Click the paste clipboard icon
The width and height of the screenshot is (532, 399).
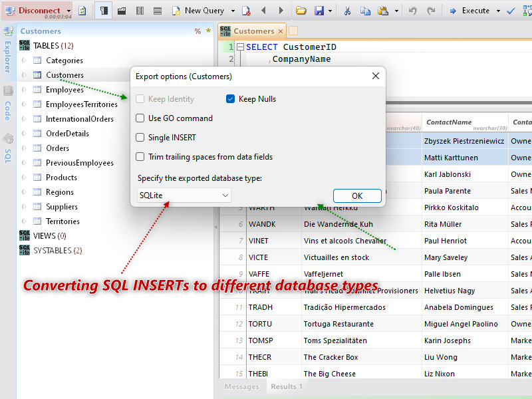click(x=383, y=11)
